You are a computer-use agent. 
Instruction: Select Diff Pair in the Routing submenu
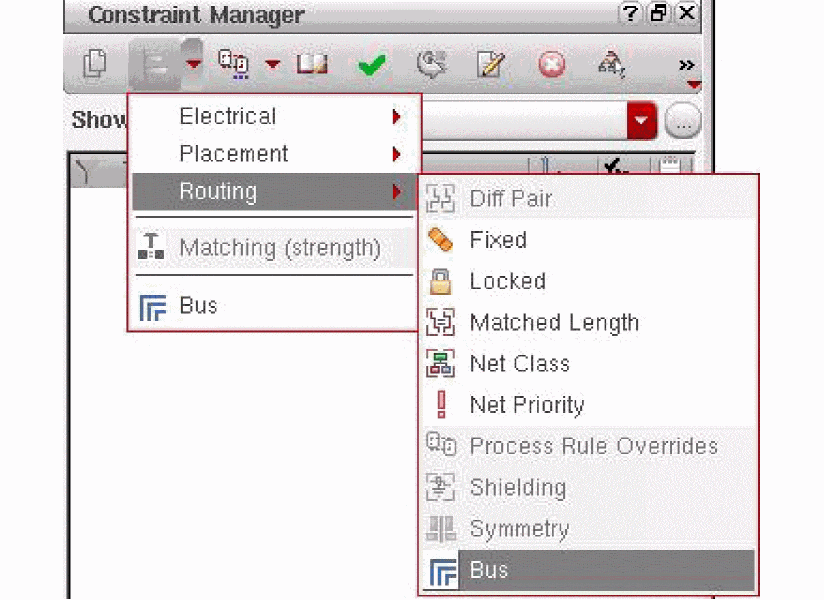point(589,199)
